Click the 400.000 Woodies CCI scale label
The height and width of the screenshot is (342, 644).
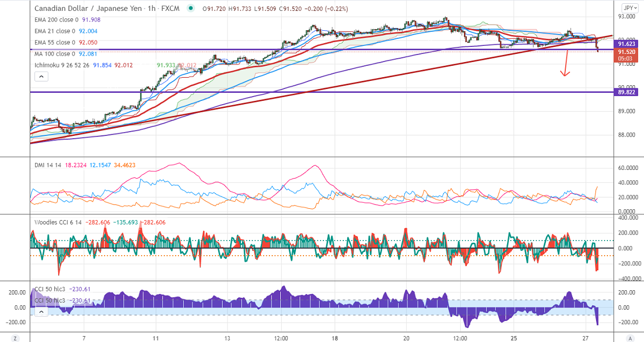[x=629, y=218]
